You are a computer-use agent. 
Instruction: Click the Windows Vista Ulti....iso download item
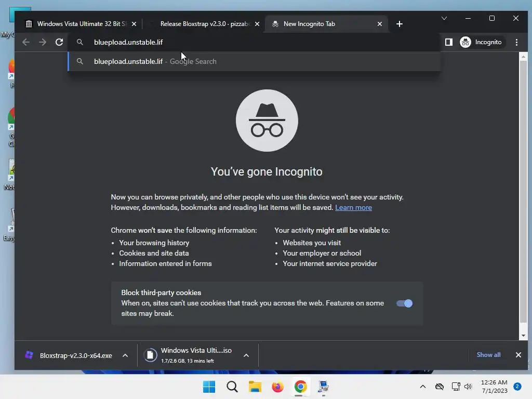click(x=192, y=355)
